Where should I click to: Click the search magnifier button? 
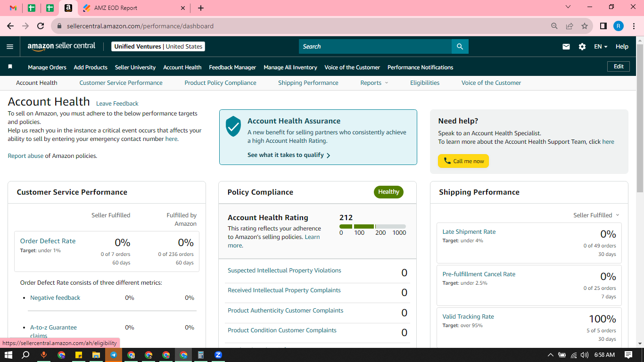(x=460, y=46)
